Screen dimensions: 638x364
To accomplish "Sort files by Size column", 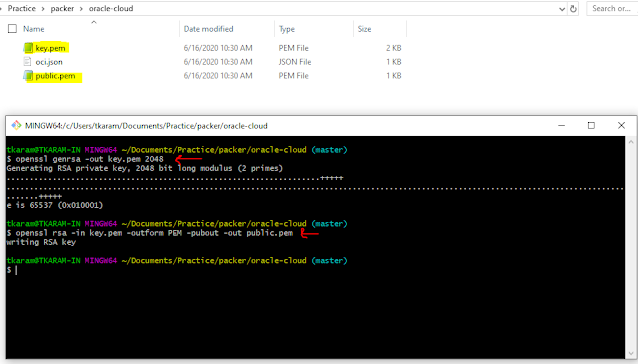I will pyautogui.click(x=365, y=29).
